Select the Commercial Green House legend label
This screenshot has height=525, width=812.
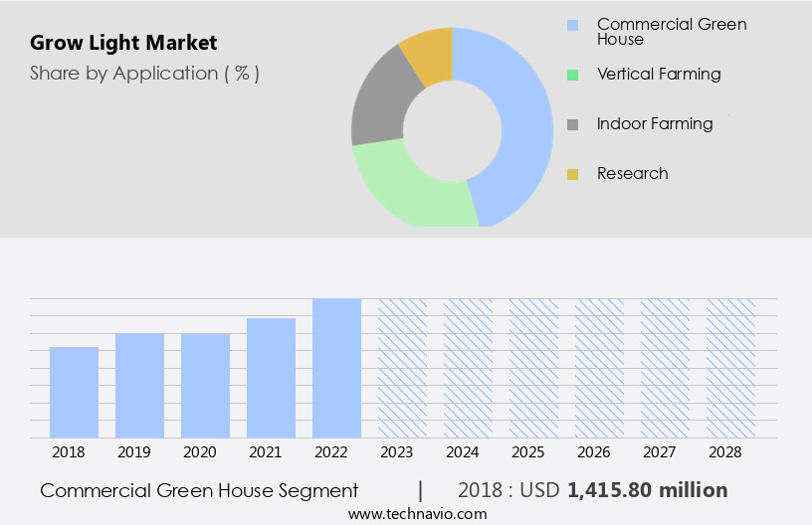pyautogui.click(x=671, y=31)
